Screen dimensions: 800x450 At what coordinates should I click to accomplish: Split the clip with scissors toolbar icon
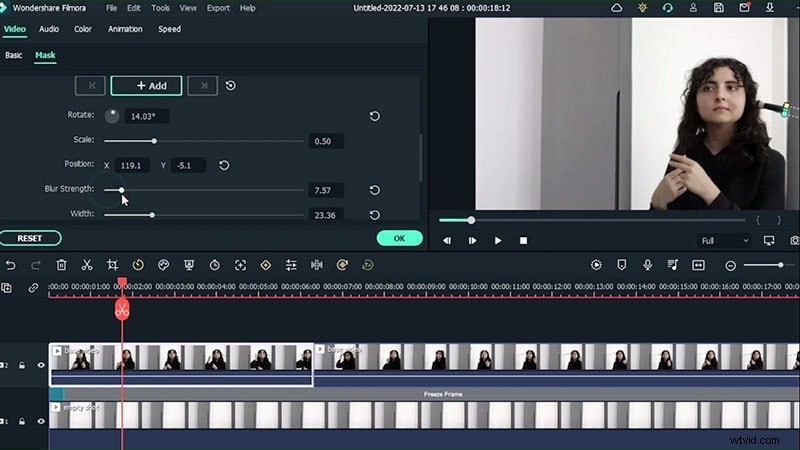pos(87,265)
